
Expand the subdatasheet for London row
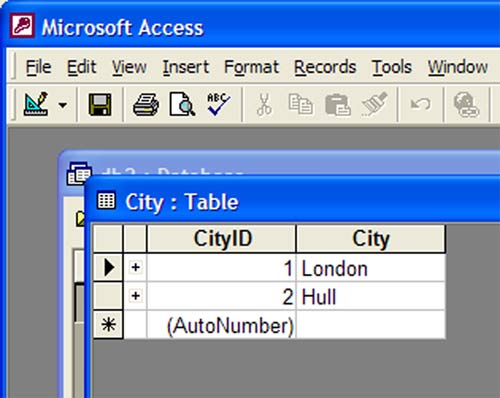click(x=135, y=267)
